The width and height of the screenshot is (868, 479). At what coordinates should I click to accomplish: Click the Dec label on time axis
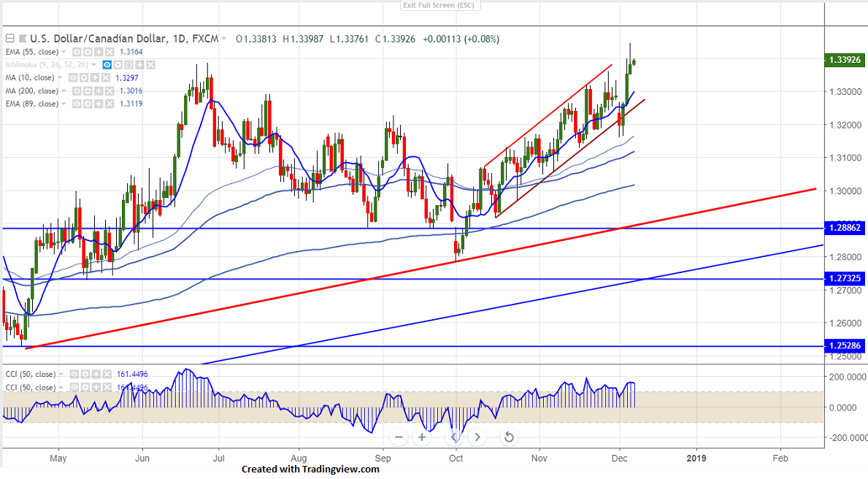pyautogui.click(x=620, y=459)
